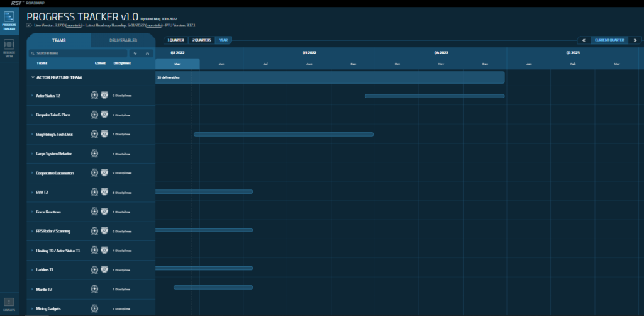
Task: Click Star Citizen icon in Ladders T1 row
Action: coord(94,269)
